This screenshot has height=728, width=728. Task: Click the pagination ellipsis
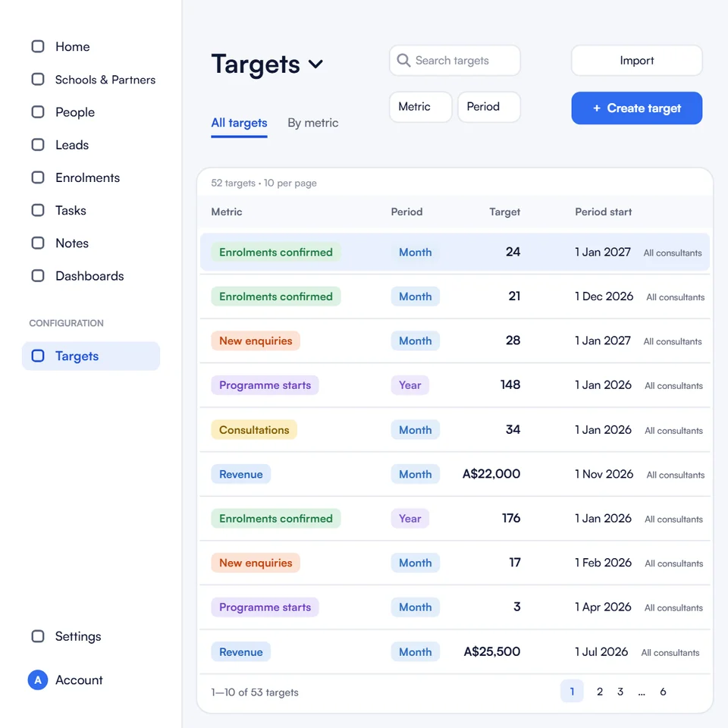pos(642,692)
